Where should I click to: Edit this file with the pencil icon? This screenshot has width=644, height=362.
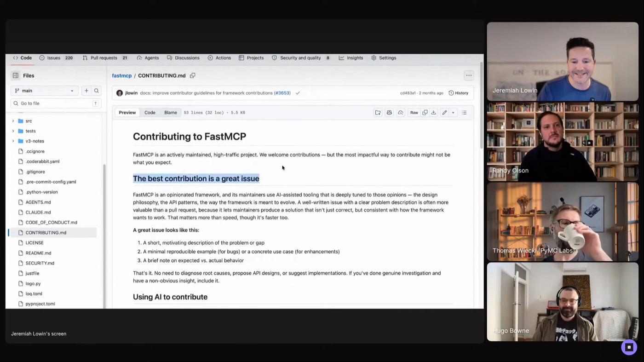click(x=444, y=113)
